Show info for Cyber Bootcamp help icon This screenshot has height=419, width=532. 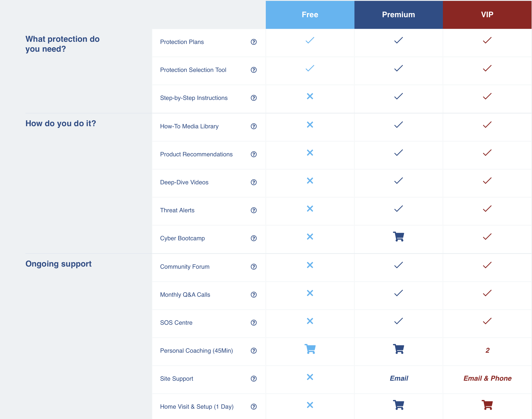(x=254, y=238)
